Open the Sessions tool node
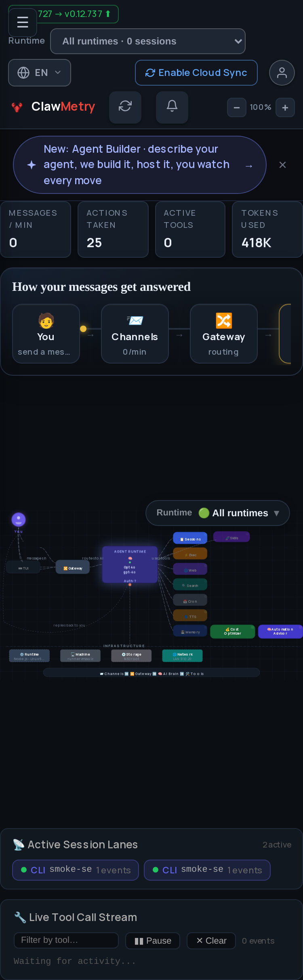 (x=190, y=538)
